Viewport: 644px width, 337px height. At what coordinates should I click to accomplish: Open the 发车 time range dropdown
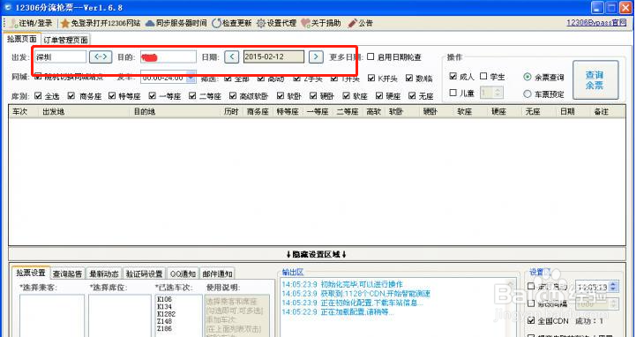point(191,77)
